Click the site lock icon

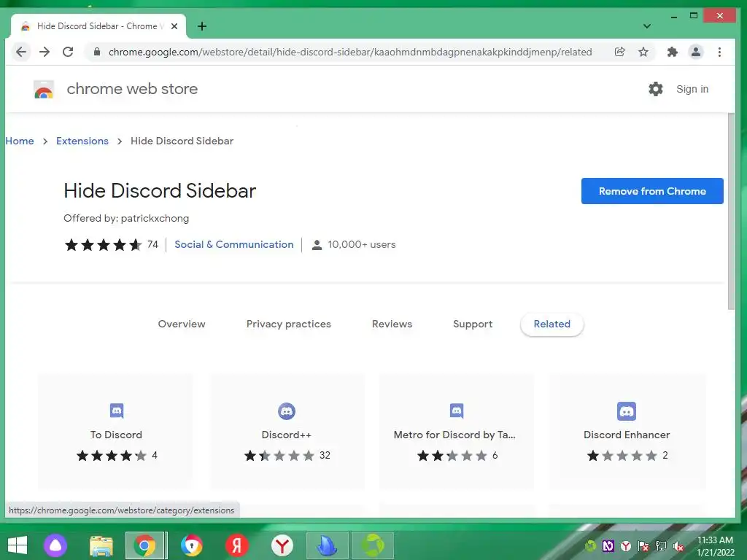click(97, 52)
